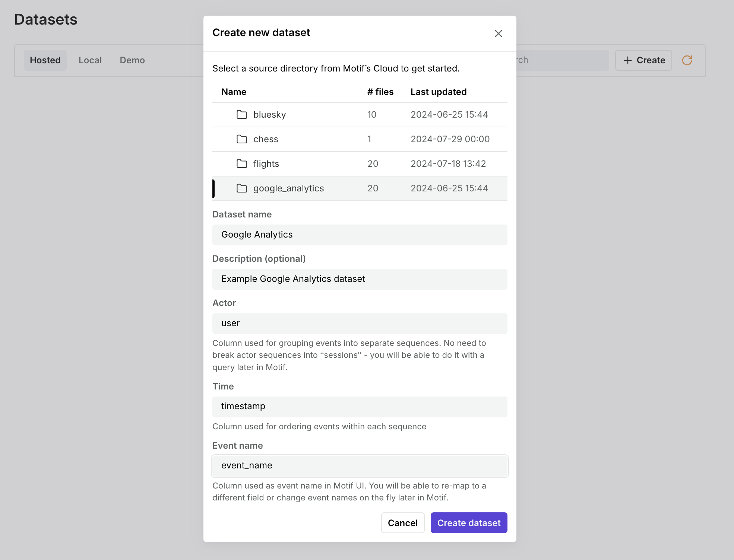
Task: Click google_analytics date 2024-06-25 15:44
Action: click(x=449, y=188)
